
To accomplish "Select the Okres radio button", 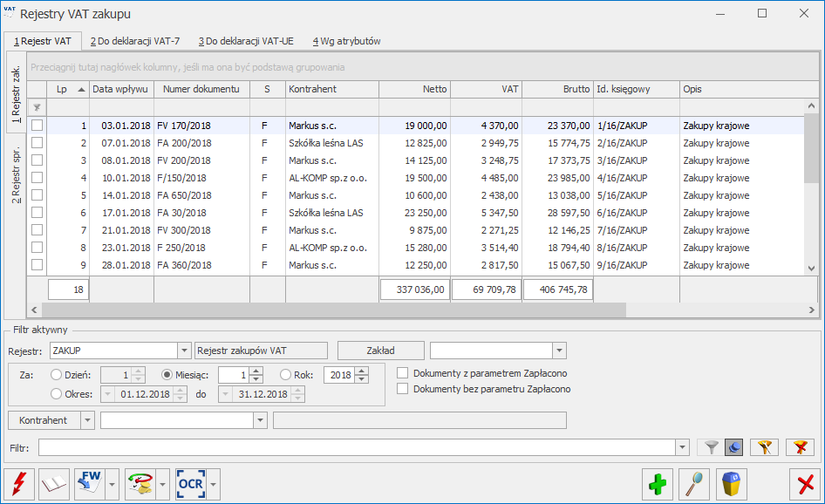I will (x=56, y=393).
